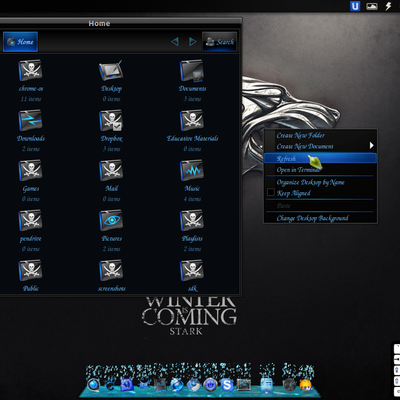The height and width of the screenshot is (400, 400).
Task: Click the round blue power-symbol dock icon
Action: [210, 385]
